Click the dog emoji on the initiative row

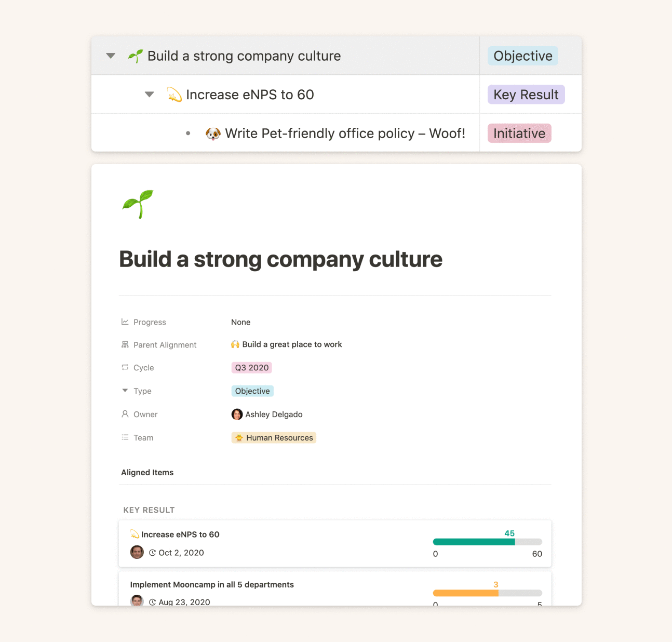(213, 133)
